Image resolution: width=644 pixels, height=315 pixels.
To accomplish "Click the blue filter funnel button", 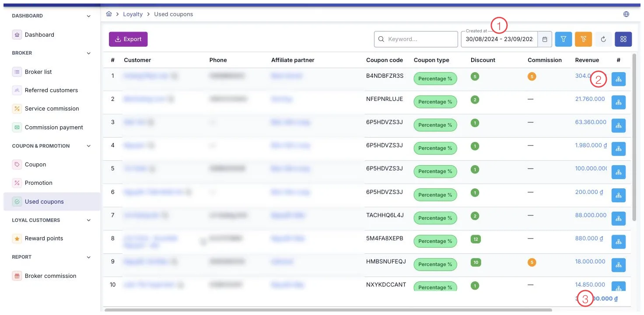I will coord(563,39).
